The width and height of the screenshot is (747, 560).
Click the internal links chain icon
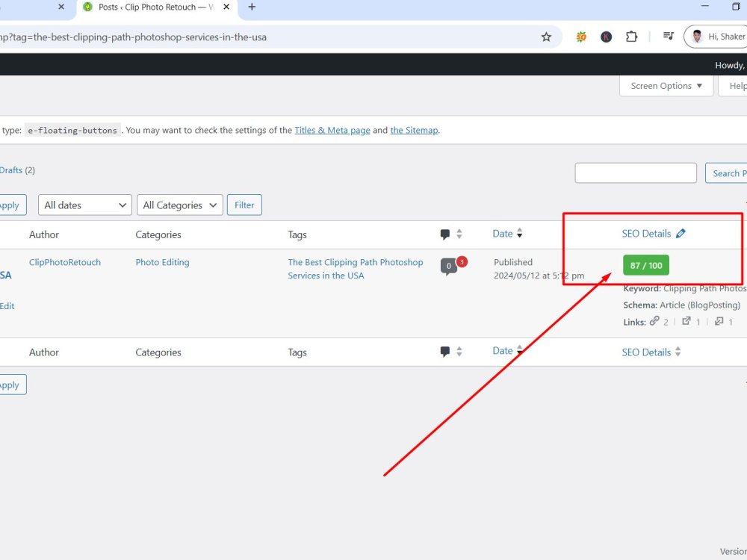tap(654, 320)
